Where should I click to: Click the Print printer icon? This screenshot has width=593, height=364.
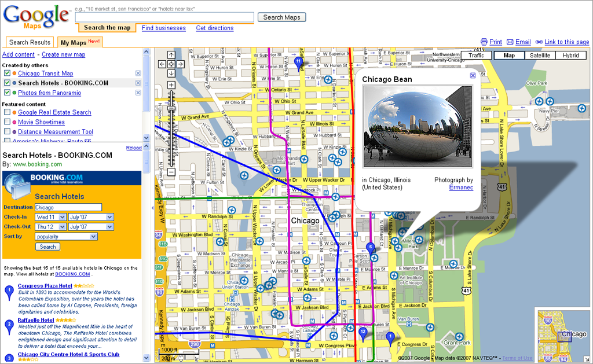tap(484, 42)
